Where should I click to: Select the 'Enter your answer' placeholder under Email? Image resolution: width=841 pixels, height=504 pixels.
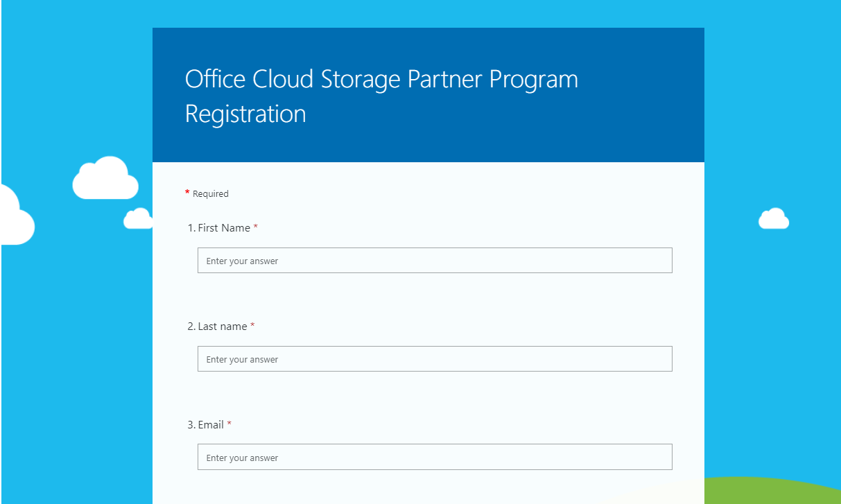tap(243, 458)
